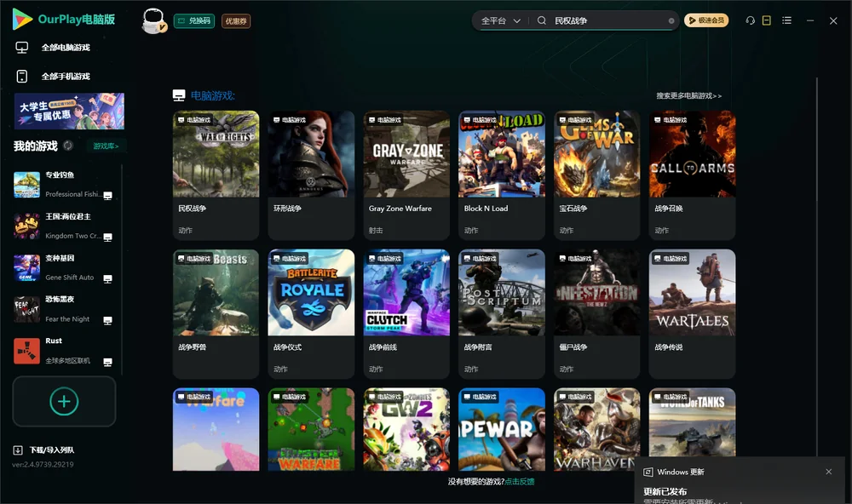The image size is (852, 504).
Task: Open the 战争前线 Clutch card
Action: [406, 313]
